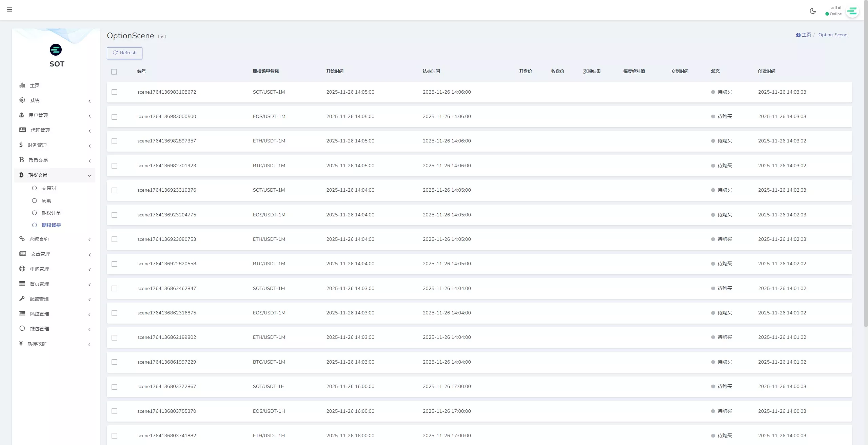Click the Refresh button
This screenshot has width=868, height=445.
click(124, 53)
